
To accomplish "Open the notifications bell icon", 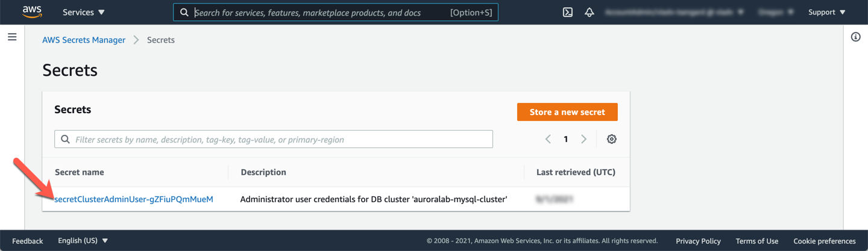I will [590, 12].
